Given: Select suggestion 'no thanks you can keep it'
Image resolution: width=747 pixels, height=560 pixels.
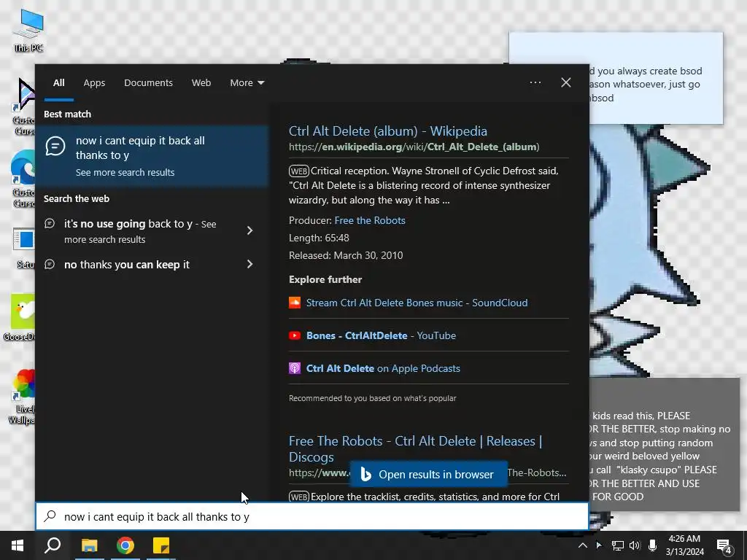Looking at the screenshot, I should (127, 264).
